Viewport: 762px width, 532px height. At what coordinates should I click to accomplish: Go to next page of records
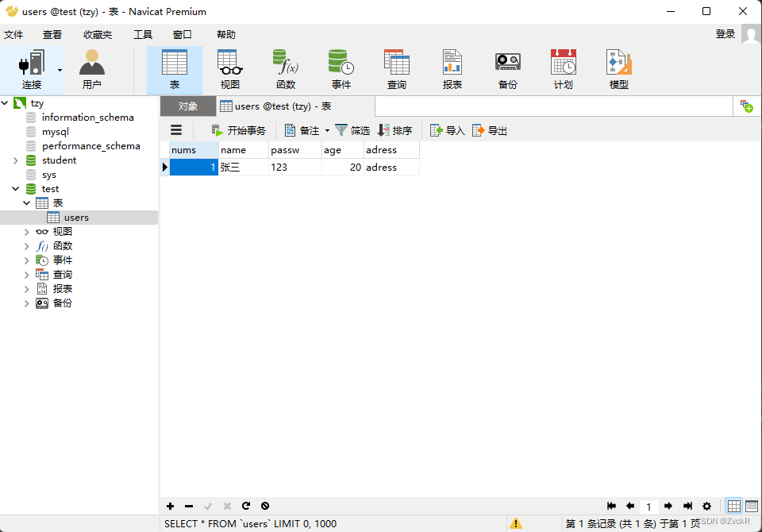668,507
